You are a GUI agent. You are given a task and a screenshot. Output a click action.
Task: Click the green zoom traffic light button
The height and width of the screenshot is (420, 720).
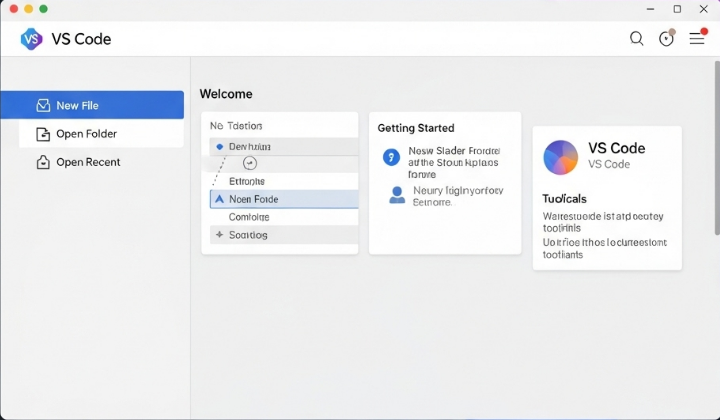pos(43,9)
